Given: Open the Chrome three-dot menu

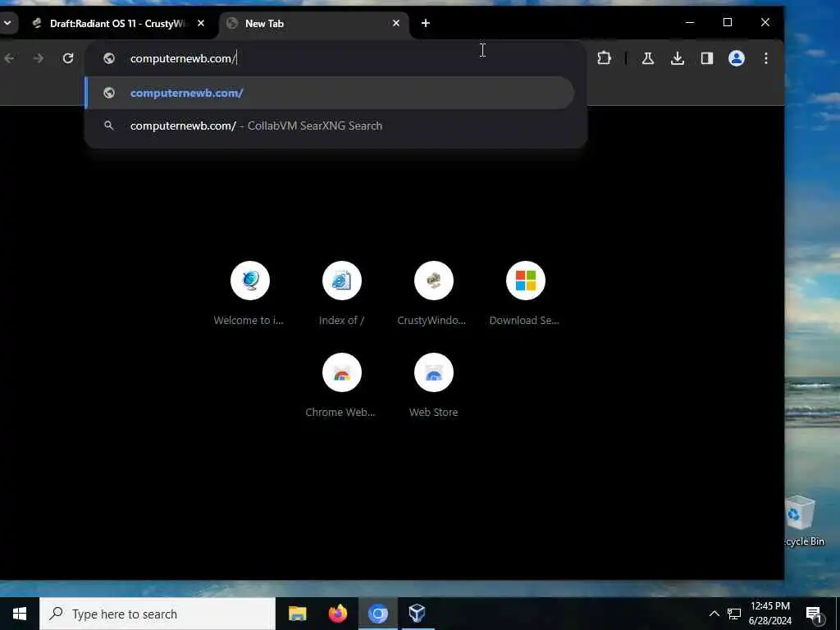Looking at the screenshot, I should 766,58.
